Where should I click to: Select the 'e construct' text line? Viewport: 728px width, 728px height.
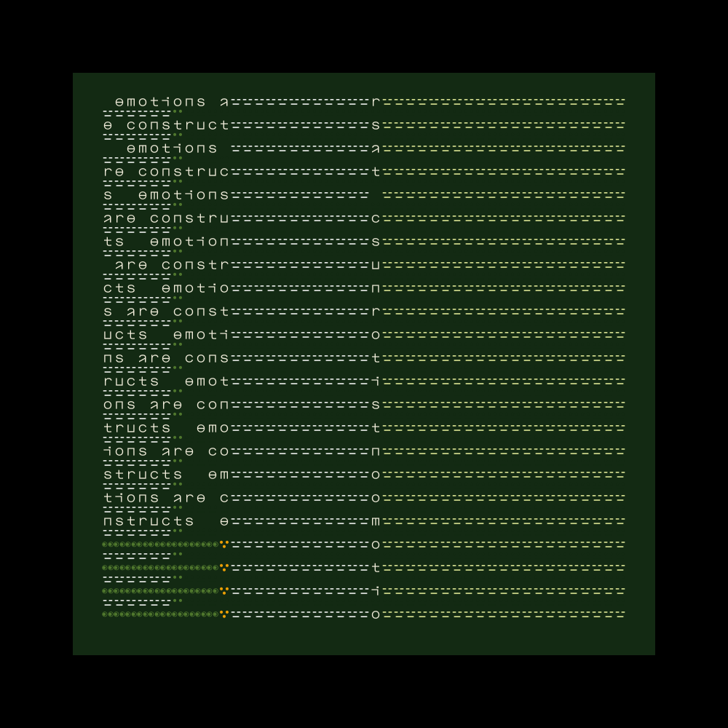166,125
